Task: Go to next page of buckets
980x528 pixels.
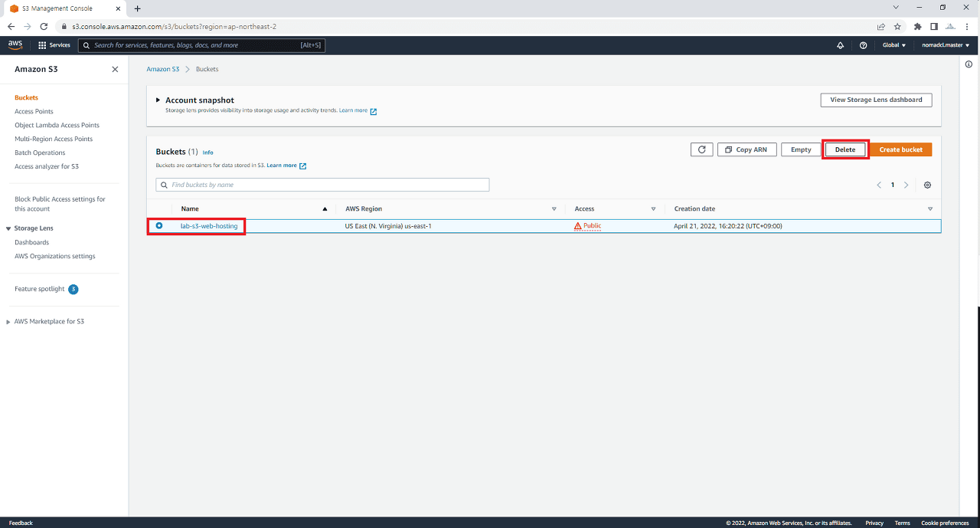Action: (x=906, y=185)
